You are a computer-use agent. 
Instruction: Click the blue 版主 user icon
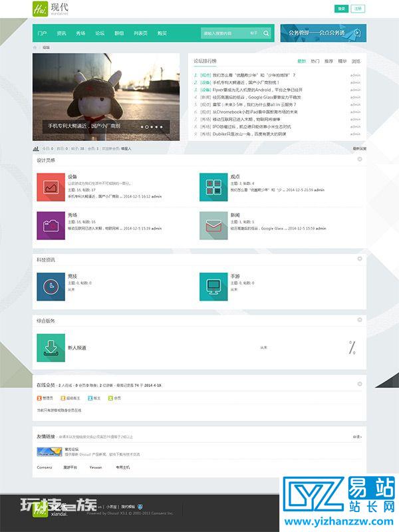pyautogui.click(x=90, y=398)
